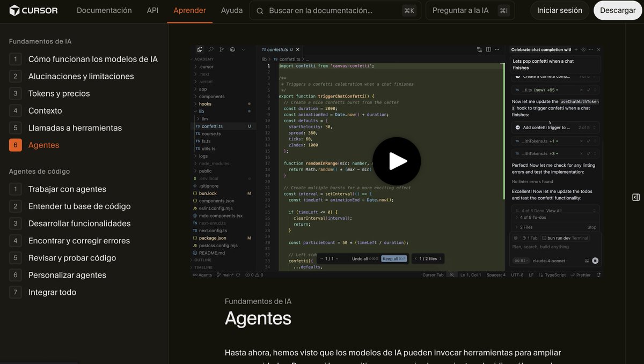Select the Aprender nav tab
This screenshot has width=644, height=364.
tap(189, 10)
